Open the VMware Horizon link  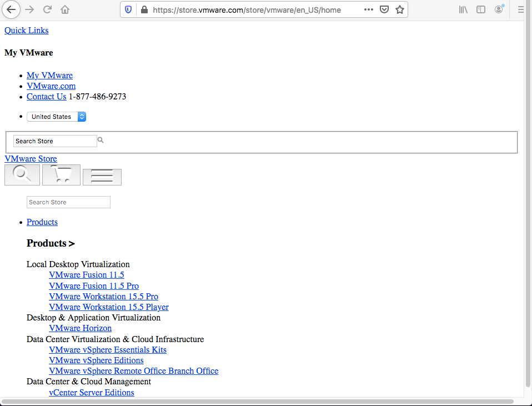(x=81, y=328)
